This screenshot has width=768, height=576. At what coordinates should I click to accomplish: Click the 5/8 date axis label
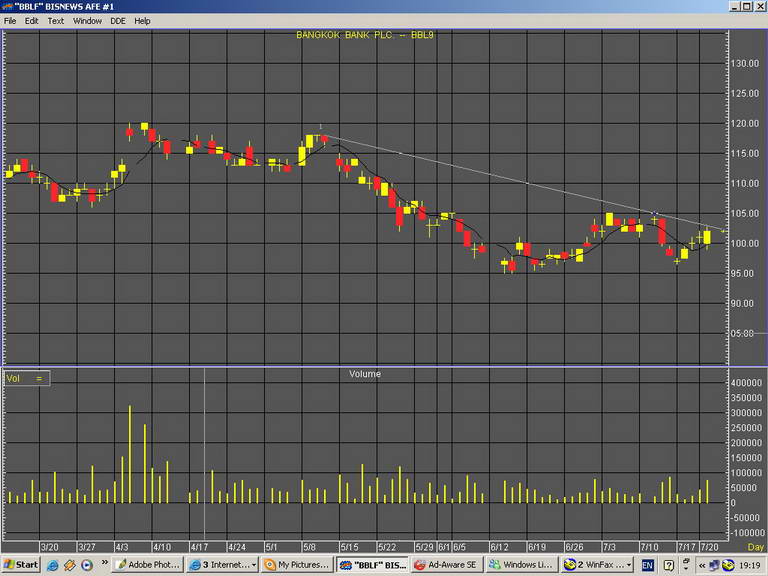pos(310,547)
